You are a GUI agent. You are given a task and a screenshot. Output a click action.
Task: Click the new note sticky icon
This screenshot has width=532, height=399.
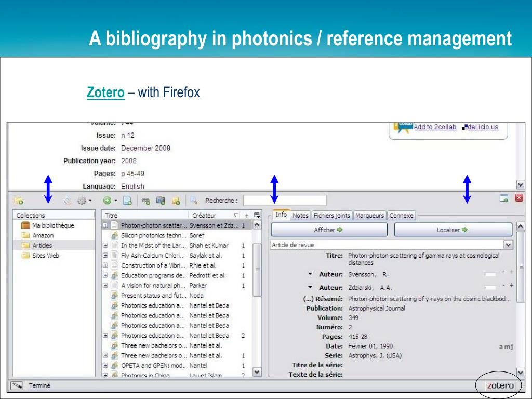(176, 201)
